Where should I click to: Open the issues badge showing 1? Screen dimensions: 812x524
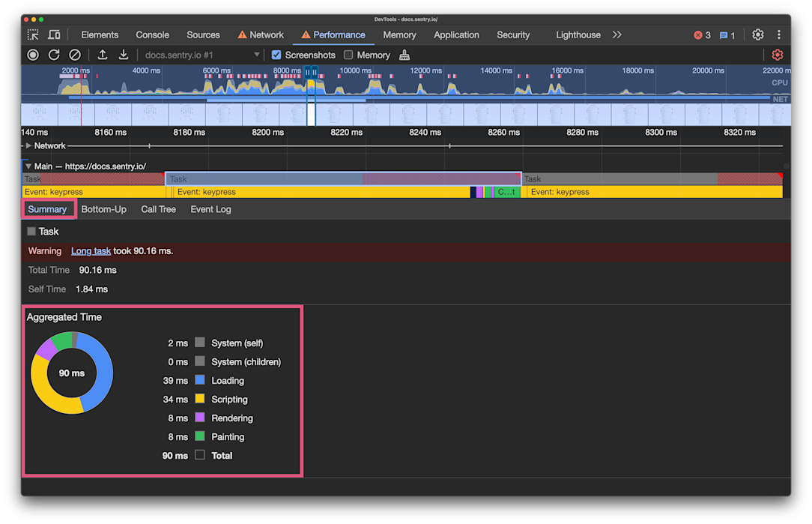pos(727,35)
